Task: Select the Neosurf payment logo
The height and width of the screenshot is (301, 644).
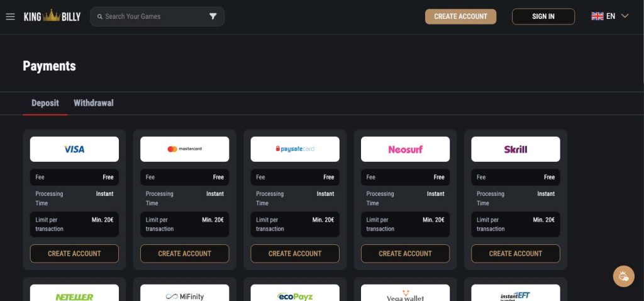Action: pos(406,149)
